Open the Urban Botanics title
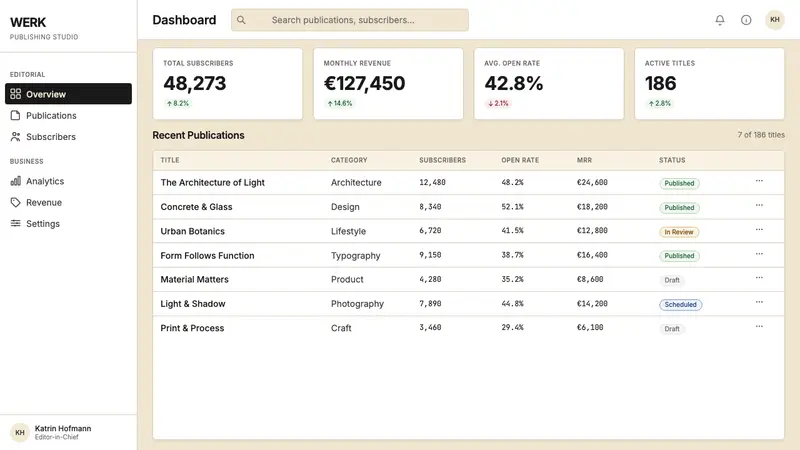Image resolution: width=800 pixels, height=450 pixels. (x=192, y=231)
